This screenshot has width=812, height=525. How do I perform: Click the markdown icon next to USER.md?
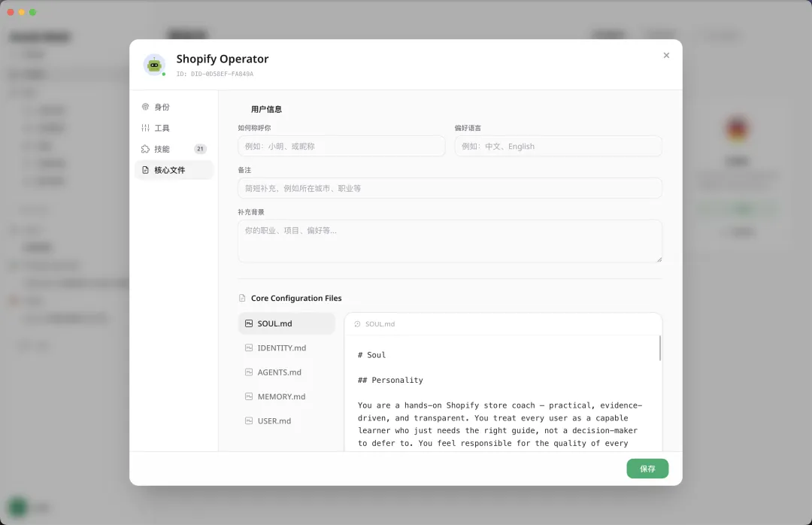249,421
